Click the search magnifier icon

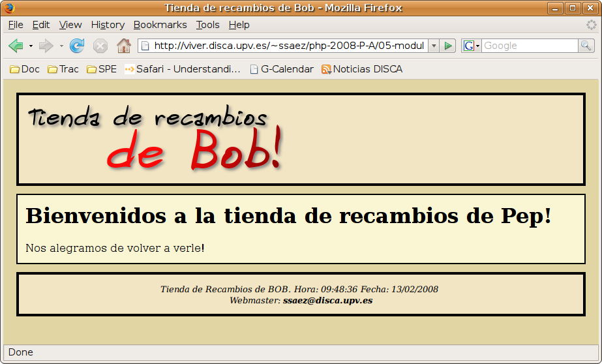coord(586,46)
